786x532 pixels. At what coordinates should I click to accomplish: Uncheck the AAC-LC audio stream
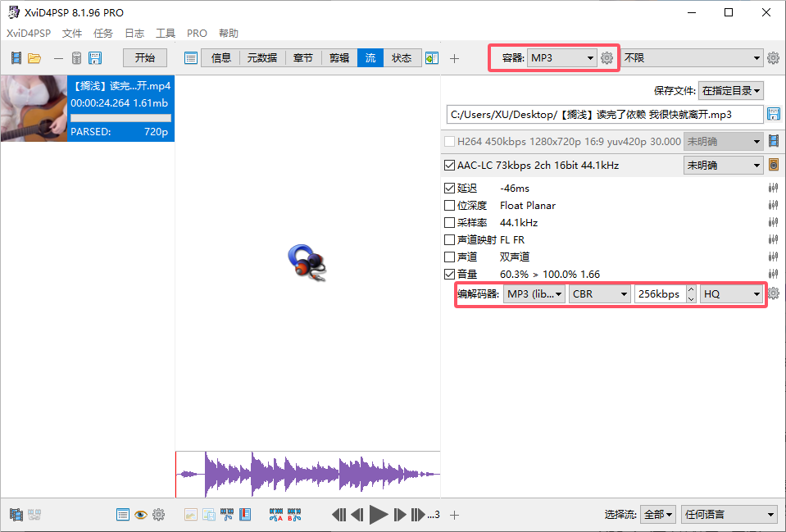pyautogui.click(x=449, y=165)
